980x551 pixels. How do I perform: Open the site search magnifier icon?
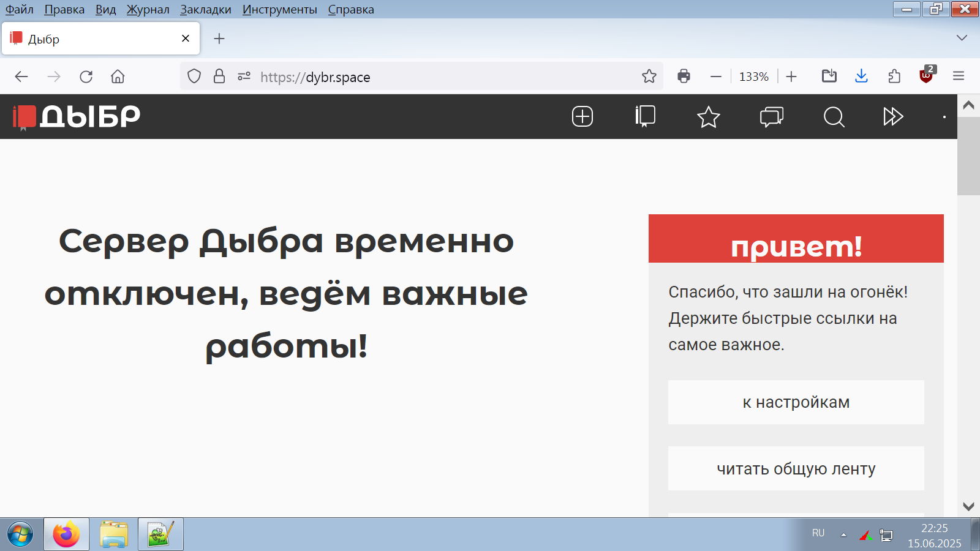pyautogui.click(x=834, y=116)
